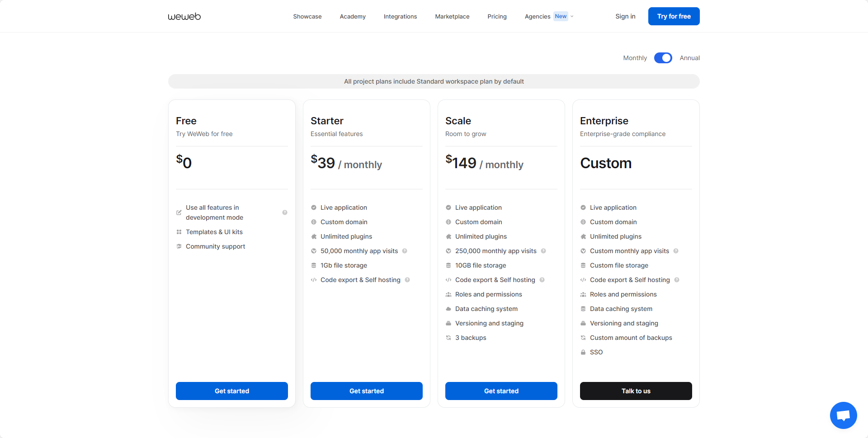The image size is (868, 438).
Task: Click the $149 / monthly price
Action: tap(484, 163)
